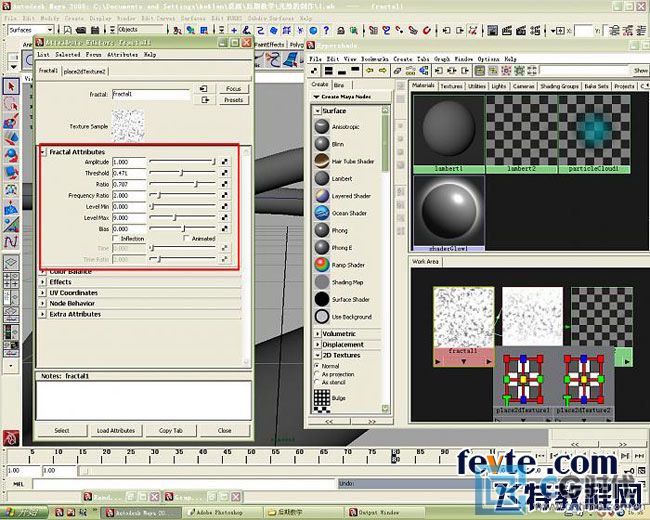Open the Surfaces menu set dropdown
The image size is (650, 520).
point(31,30)
